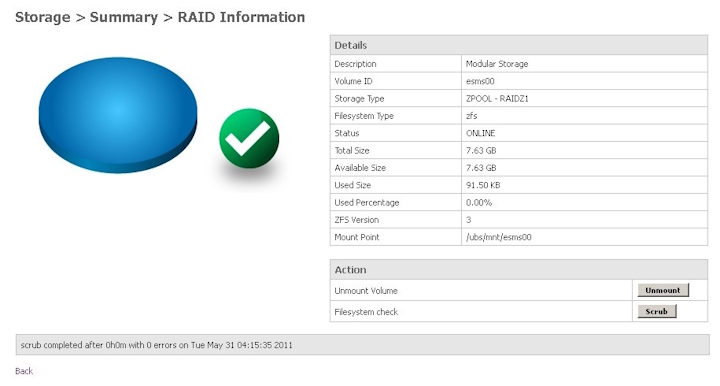
Task: Select the filesystem type value 'zfs'
Action: [472, 116]
